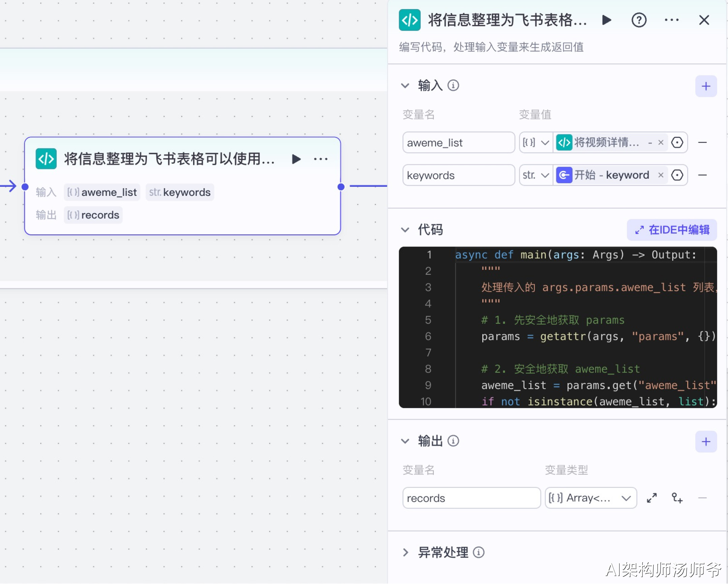This screenshot has width=728, height=584.
Task: Run the code node from panel header
Action: (x=607, y=20)
